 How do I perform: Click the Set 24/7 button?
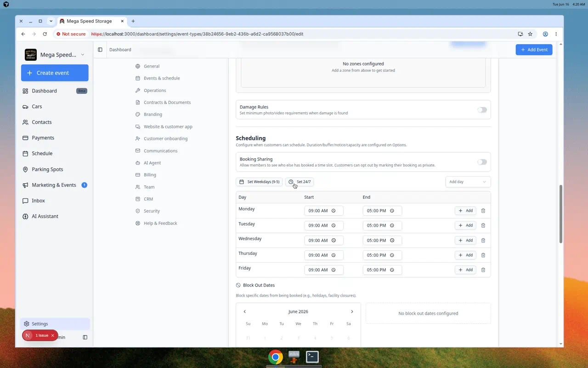point(300,182)
